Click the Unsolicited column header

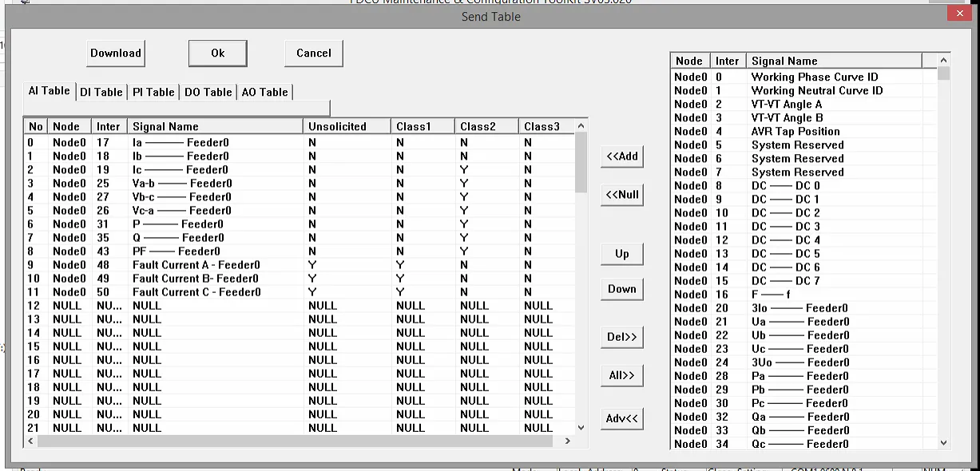[347, 126]
